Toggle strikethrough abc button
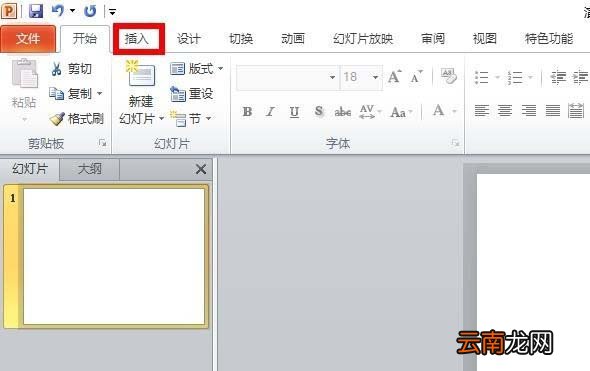Screen dimensions: 590x371 [343, 112]
